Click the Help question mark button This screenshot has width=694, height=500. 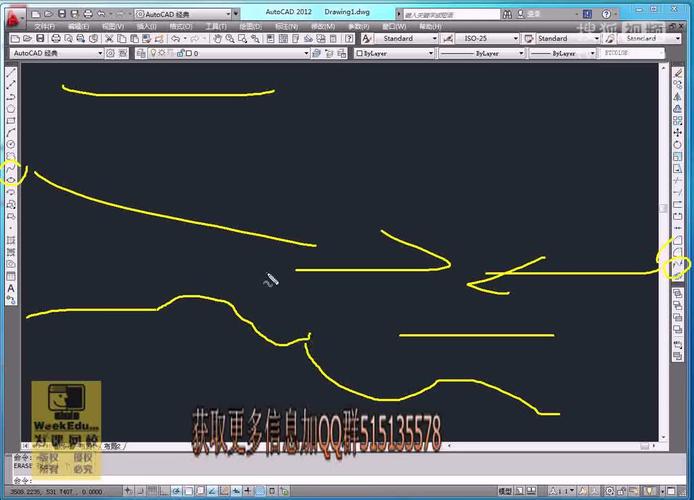click(x=606, y=14)
